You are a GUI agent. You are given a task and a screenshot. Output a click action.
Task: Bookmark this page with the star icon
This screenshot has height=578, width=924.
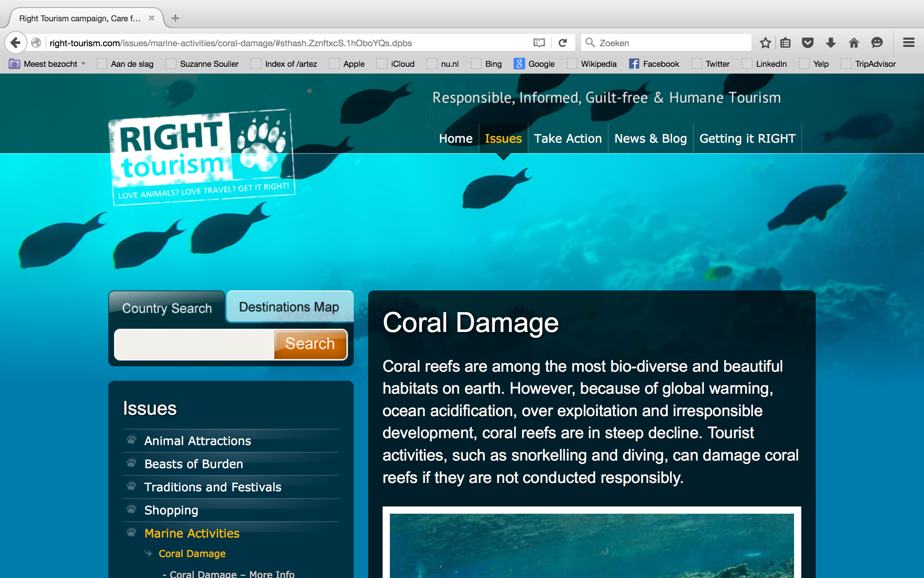click(765, 42)
